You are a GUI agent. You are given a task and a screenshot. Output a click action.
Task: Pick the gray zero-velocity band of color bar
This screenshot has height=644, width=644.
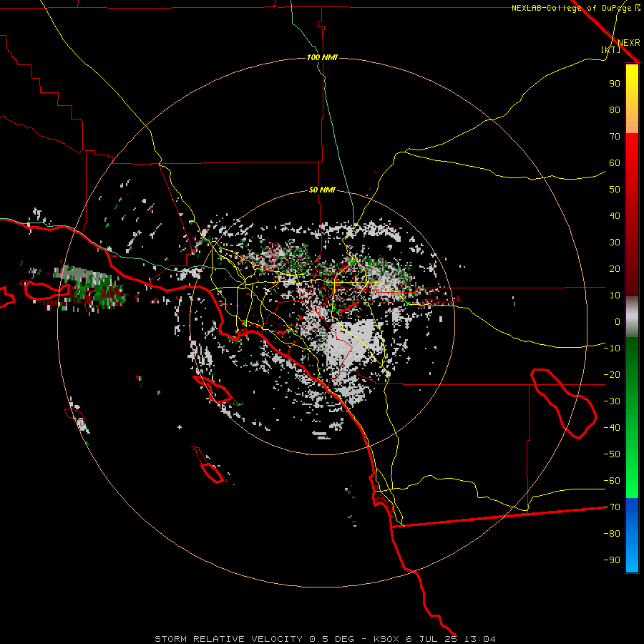[632, 316]
